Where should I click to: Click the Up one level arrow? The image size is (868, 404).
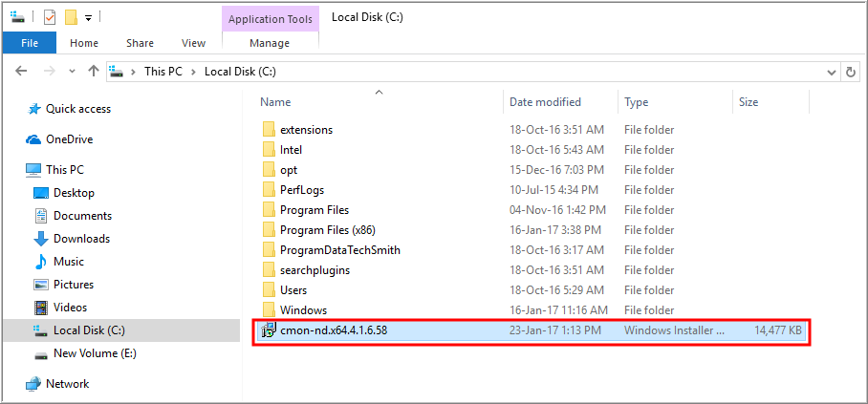94,71
